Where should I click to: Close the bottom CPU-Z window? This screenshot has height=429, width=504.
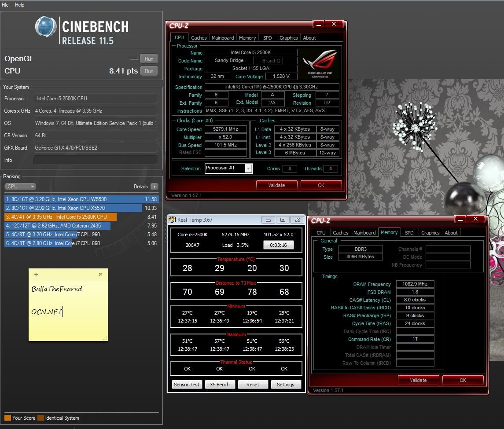[476, 219]
